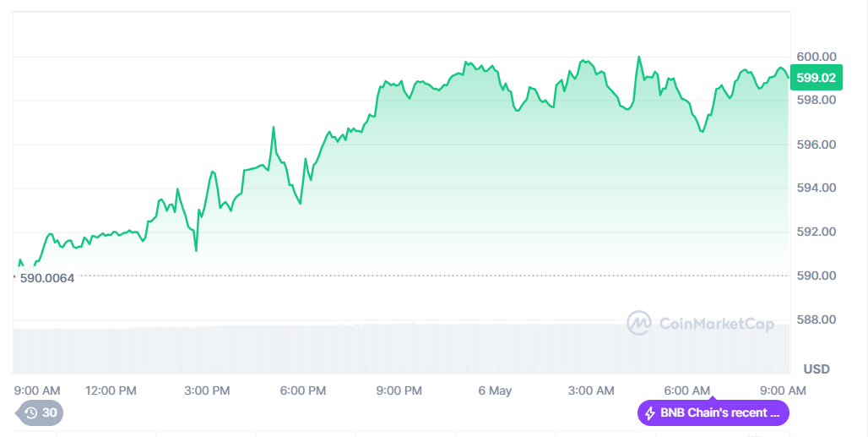Click the 3:00 AM time label

(591, 391)
